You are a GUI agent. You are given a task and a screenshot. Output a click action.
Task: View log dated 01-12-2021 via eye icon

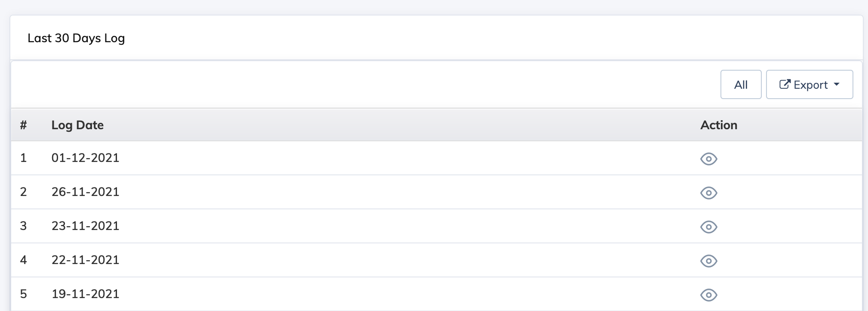click(708, 159)
